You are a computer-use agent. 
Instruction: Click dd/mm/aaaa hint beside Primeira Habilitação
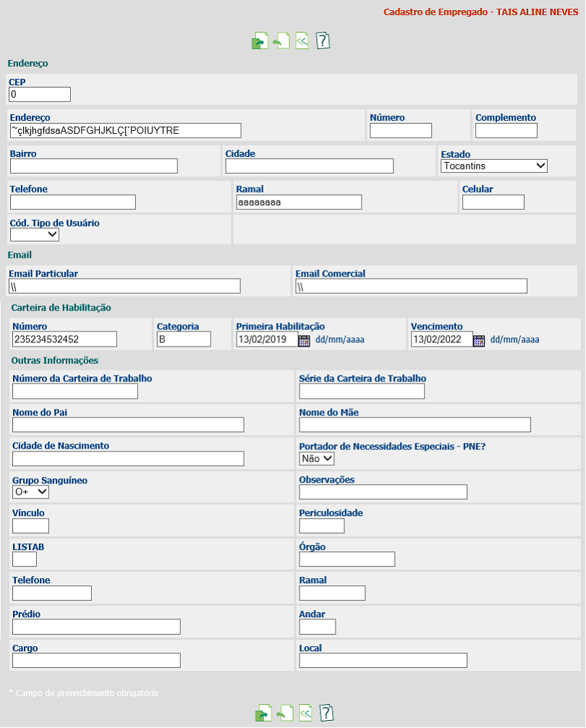click(x=340, y=340)
